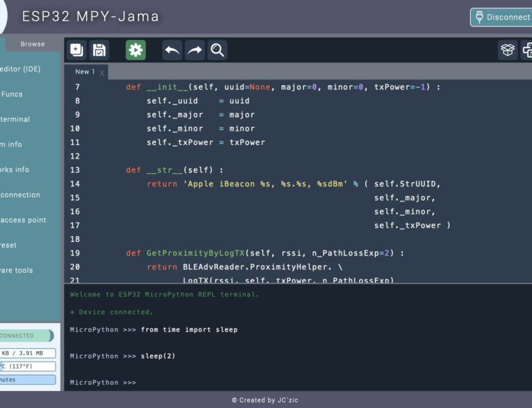Go to the terminal sidebar item

point(15,119)
